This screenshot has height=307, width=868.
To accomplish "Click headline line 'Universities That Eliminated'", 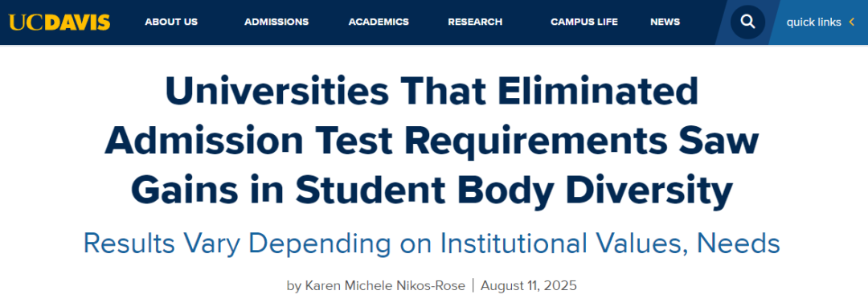I will pyautogui.click(x=432, y=92).
